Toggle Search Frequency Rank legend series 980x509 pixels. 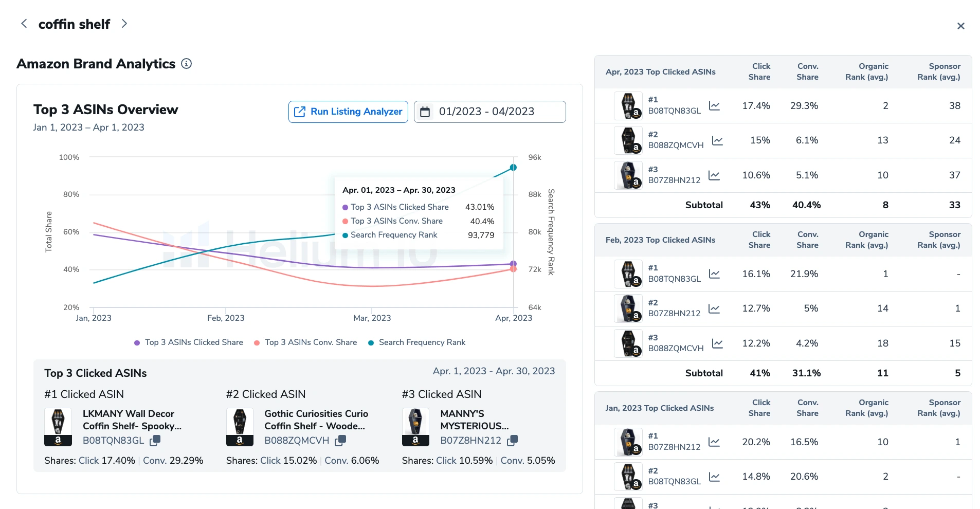(x=417, y=342)
